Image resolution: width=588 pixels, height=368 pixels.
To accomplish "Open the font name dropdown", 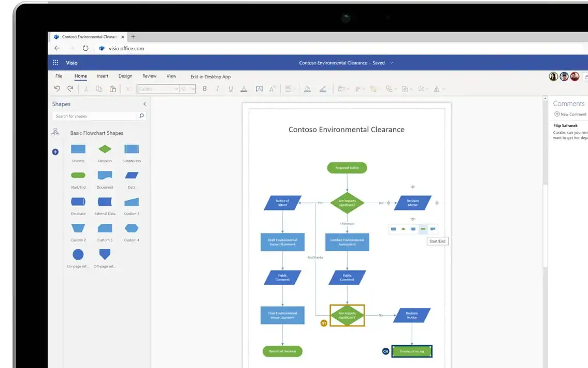I will (x=176, y=89).
